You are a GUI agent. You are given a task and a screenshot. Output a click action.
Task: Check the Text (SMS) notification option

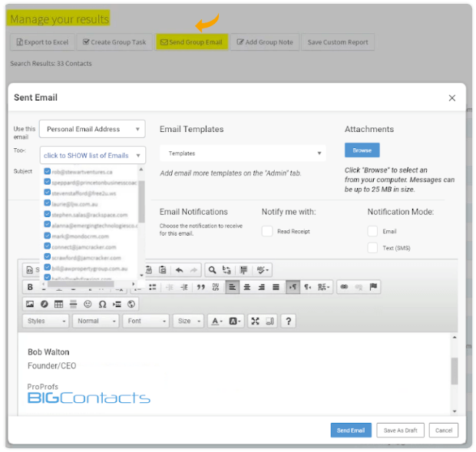tap(372, 248)
